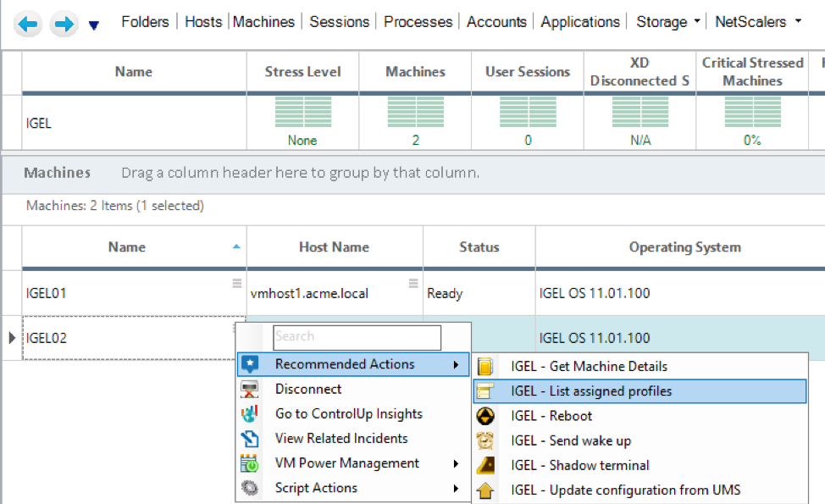Open the filter menu icon in vmhost1.acme.local cell
Image resolution: width=825 pixels, height=504 pixels.
point(413,283)
